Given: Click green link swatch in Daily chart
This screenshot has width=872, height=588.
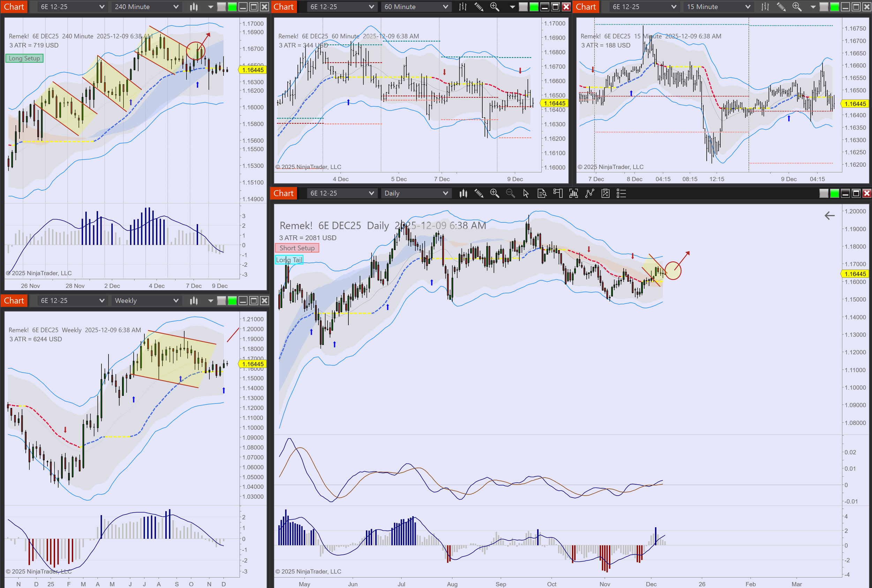Looking at the screenshot, I should pos(834,193).
